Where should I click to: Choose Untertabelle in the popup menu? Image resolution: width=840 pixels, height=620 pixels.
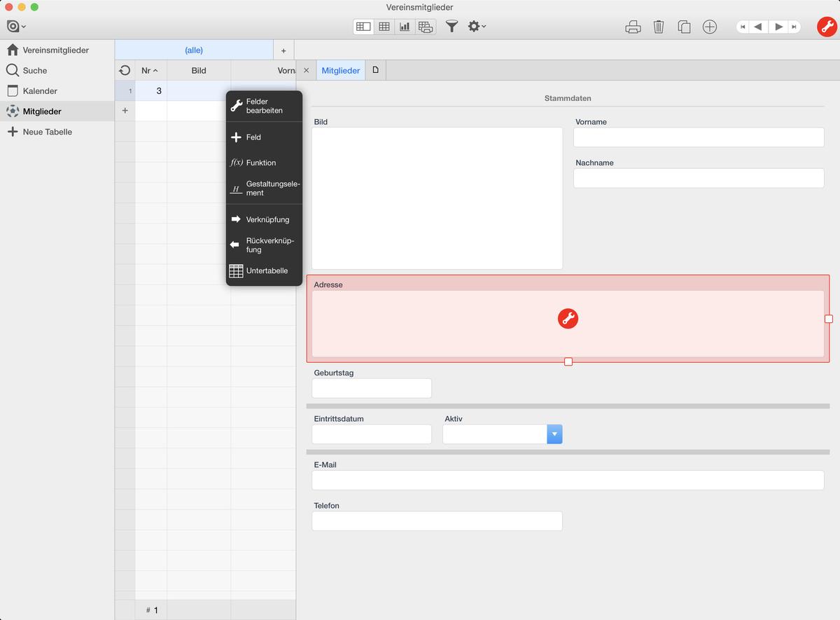click(x=264, y=270)
